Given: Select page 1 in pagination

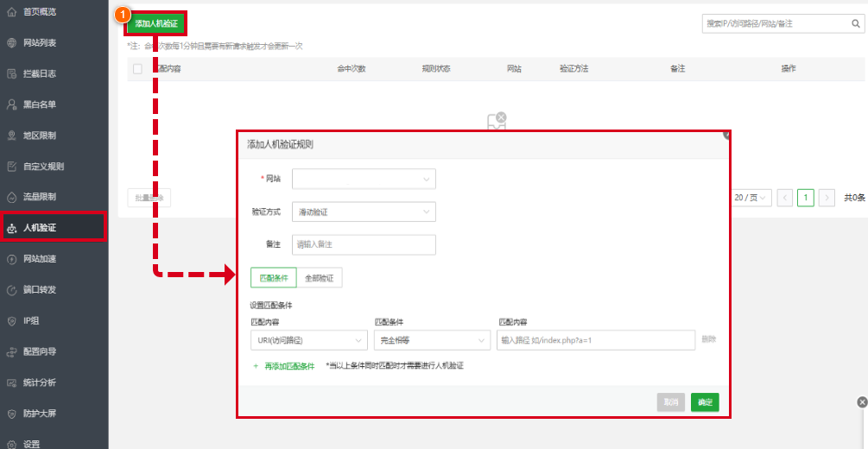Looking at the screenshot, I should (806, 198).
